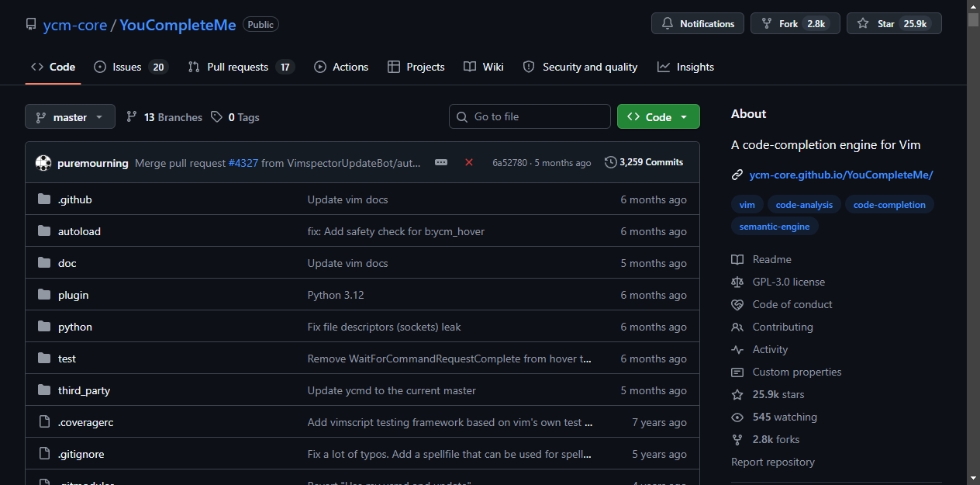This screenshot has width=980, height=485.
Task: View the 3,259 Commits history
Action: pos(644,162)
